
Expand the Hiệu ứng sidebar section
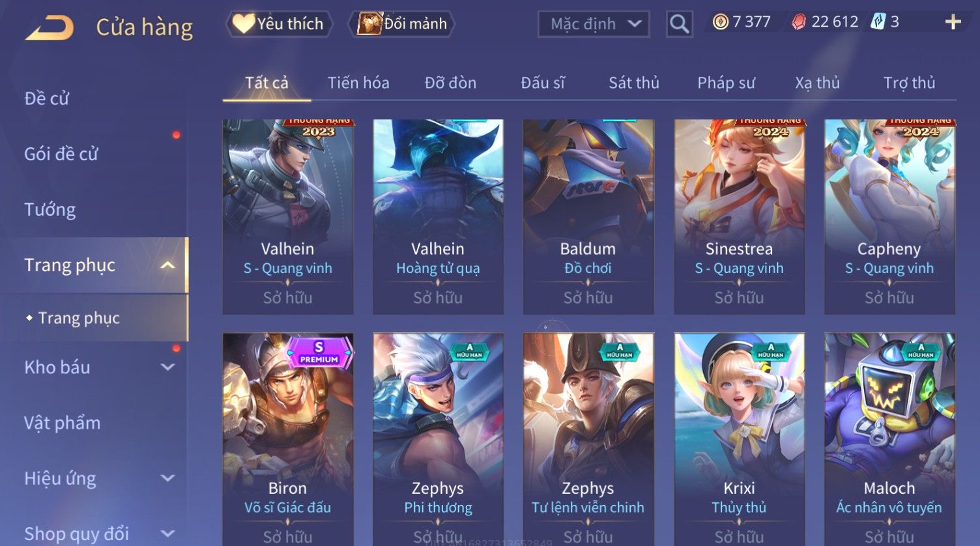(x=167, y=478)
